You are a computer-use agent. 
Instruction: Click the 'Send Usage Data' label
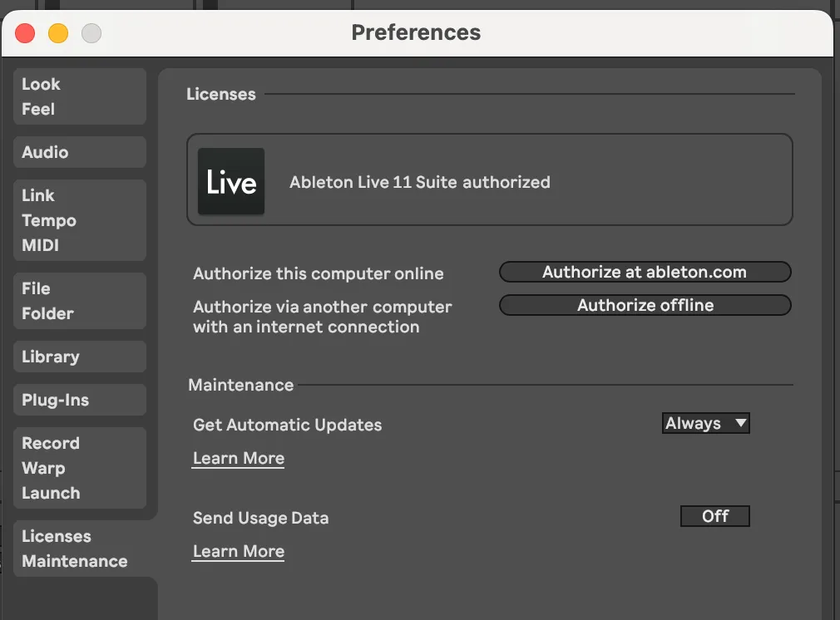coord(260,518)
